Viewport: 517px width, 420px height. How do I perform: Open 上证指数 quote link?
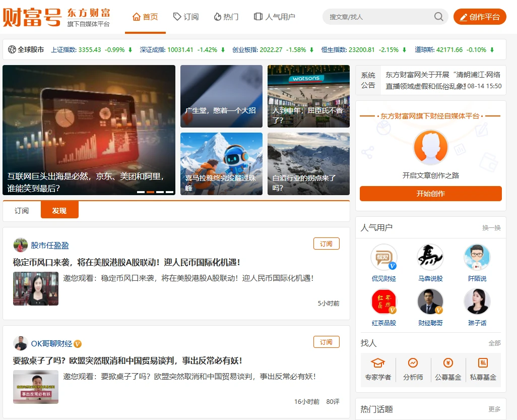coord(91,50)
